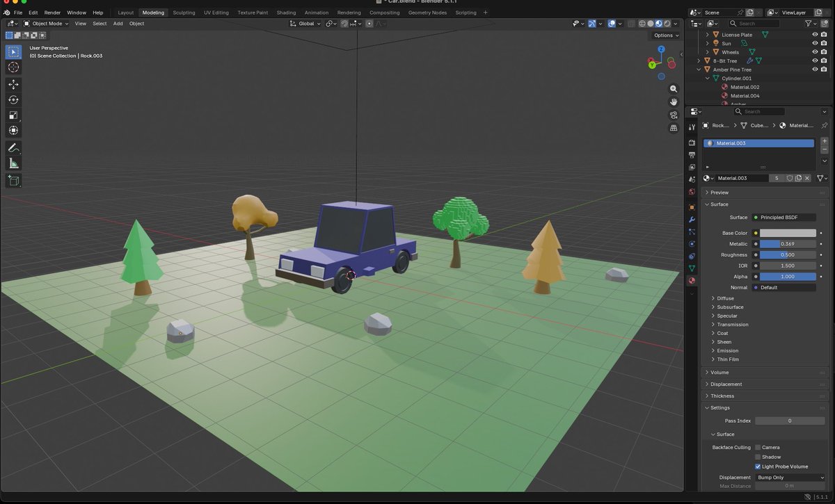
Task: Click Add Material Slot plus button
Action: click(825, 141)
